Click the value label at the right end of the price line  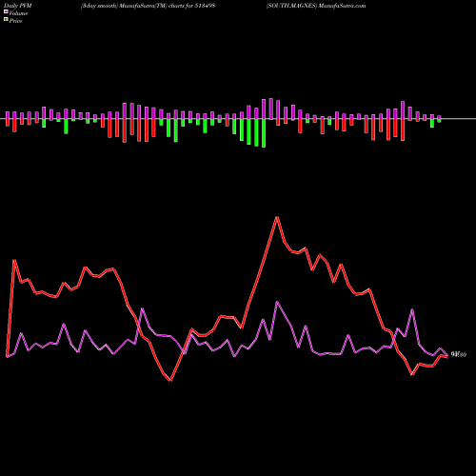coord(459,355)
